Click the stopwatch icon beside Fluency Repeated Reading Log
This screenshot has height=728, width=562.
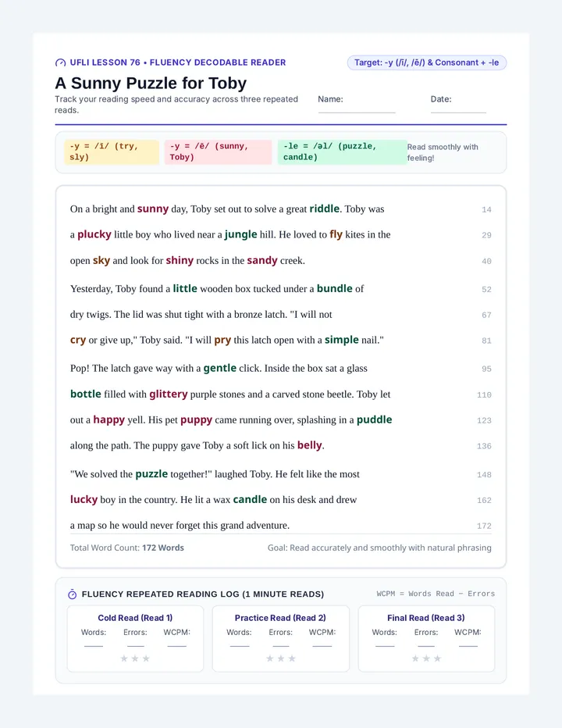(73, 594)
